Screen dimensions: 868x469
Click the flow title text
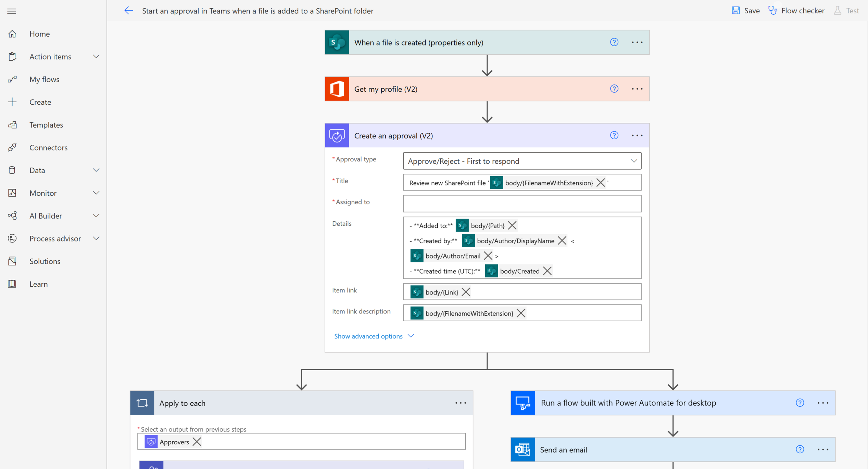tap(257, 11)
